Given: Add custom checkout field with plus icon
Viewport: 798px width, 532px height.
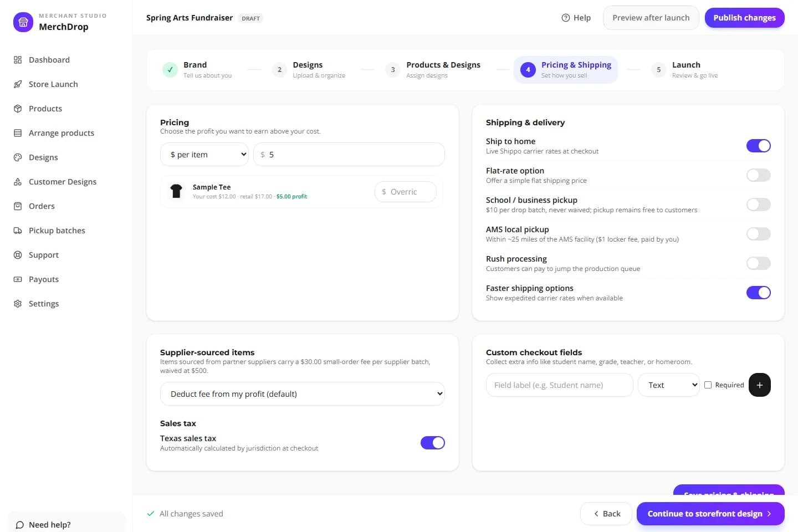Looking at the screenshot, I should (760, 385).
